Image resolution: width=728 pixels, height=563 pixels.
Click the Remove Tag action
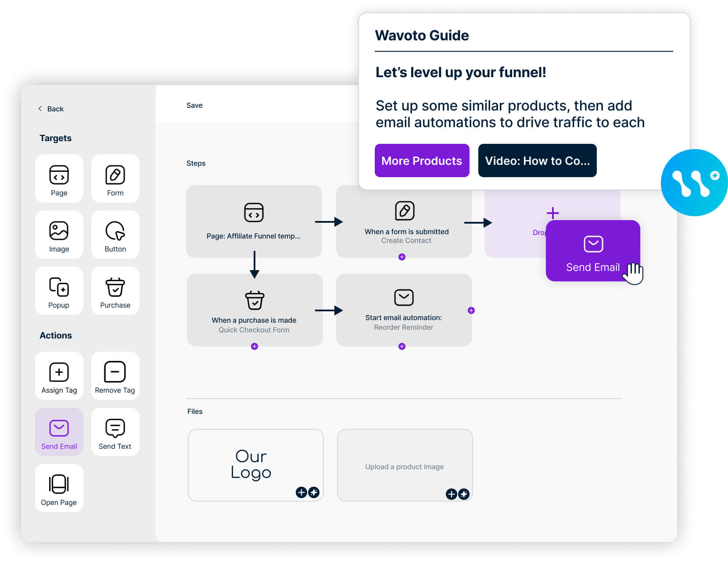click(115, 376)
